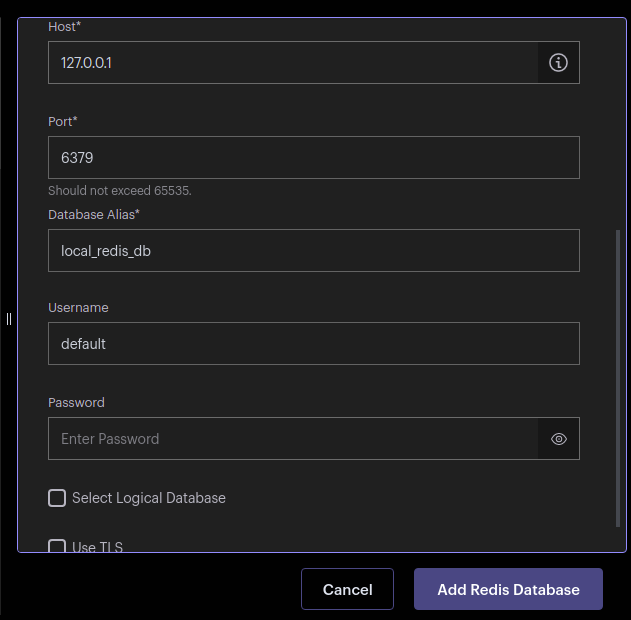
Task: Click the 'Username' field label
Action: tap(78, 308)
